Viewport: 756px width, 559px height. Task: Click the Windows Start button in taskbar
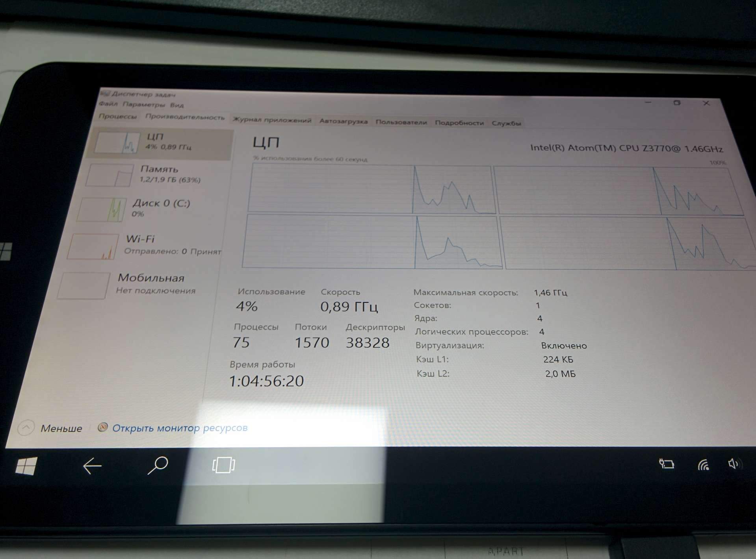click(26, 466)
